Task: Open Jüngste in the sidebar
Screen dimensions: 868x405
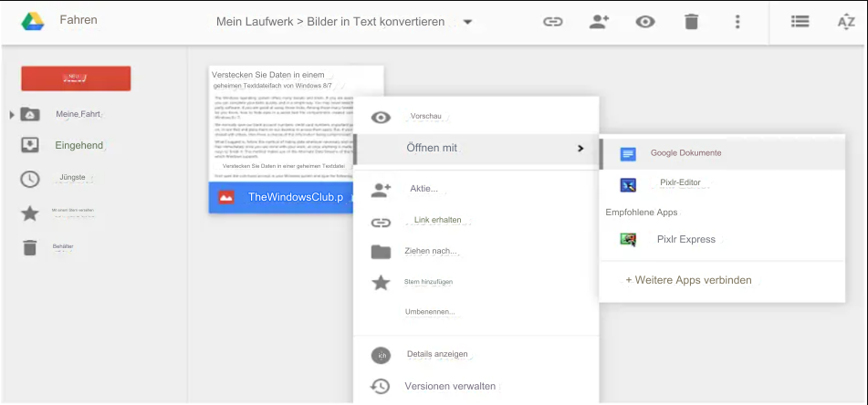Action: [72, 178]
